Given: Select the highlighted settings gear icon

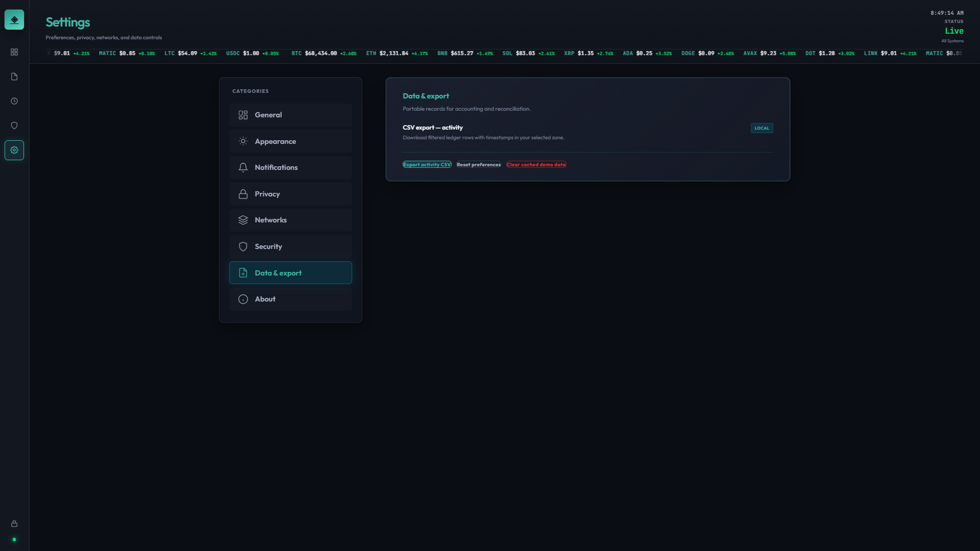Looking at the screenshot, I should coord(14,150).
